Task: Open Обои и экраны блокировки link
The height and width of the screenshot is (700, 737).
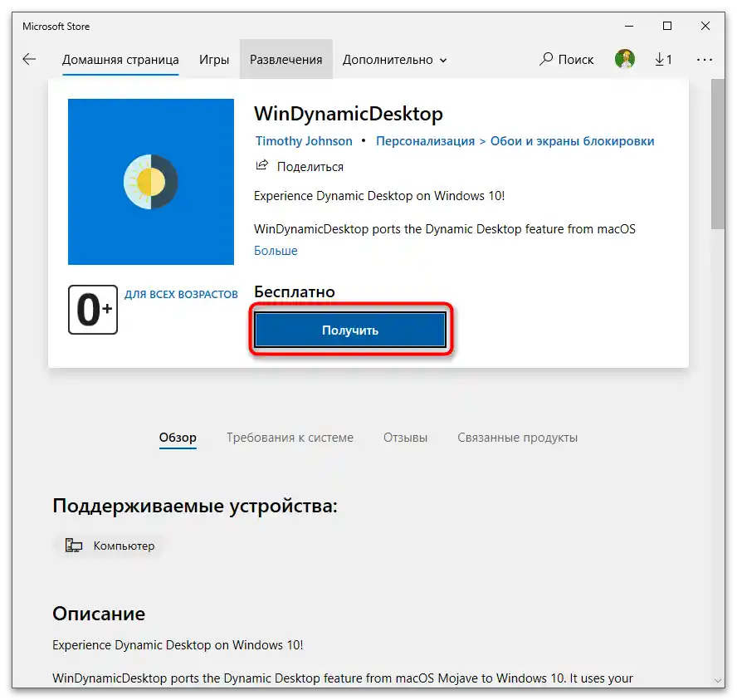Action: (572, 141)
